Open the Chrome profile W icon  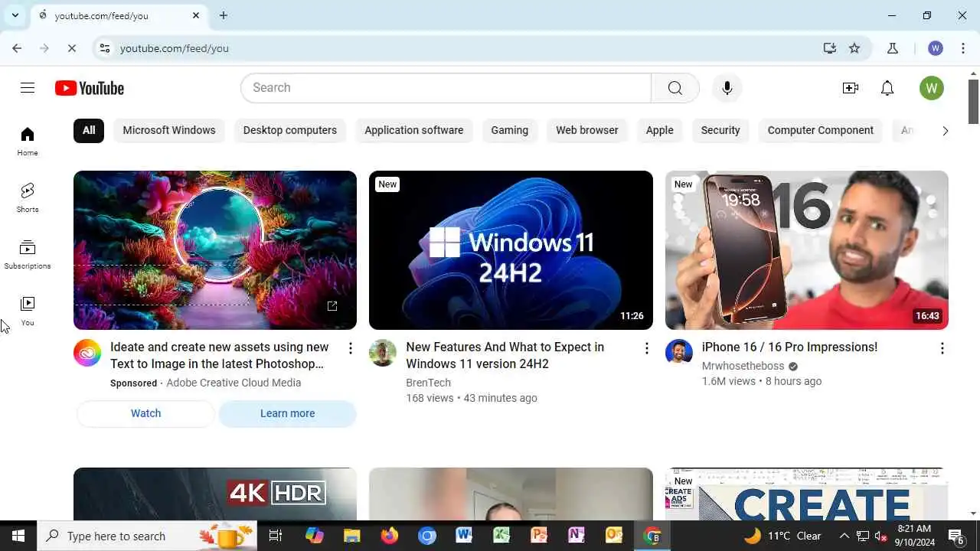click(935, 48)
